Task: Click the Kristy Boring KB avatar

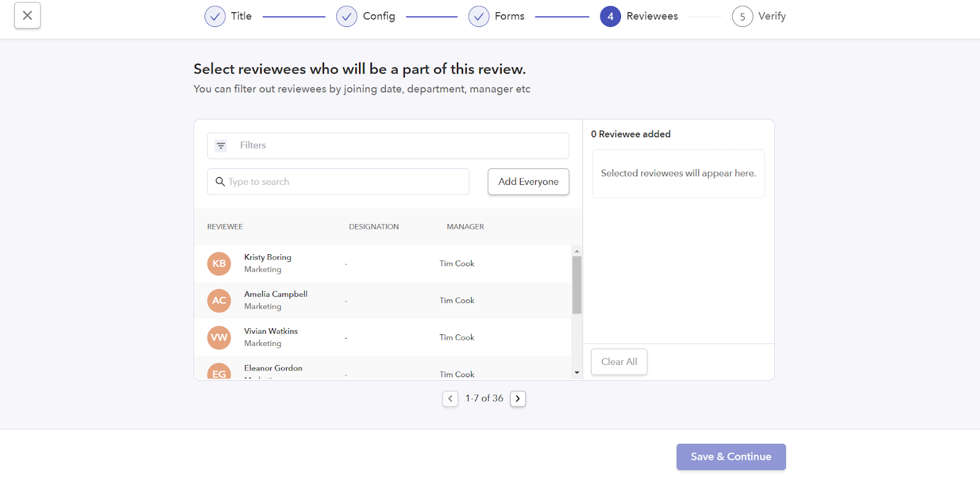Action: tap(219, 264)
